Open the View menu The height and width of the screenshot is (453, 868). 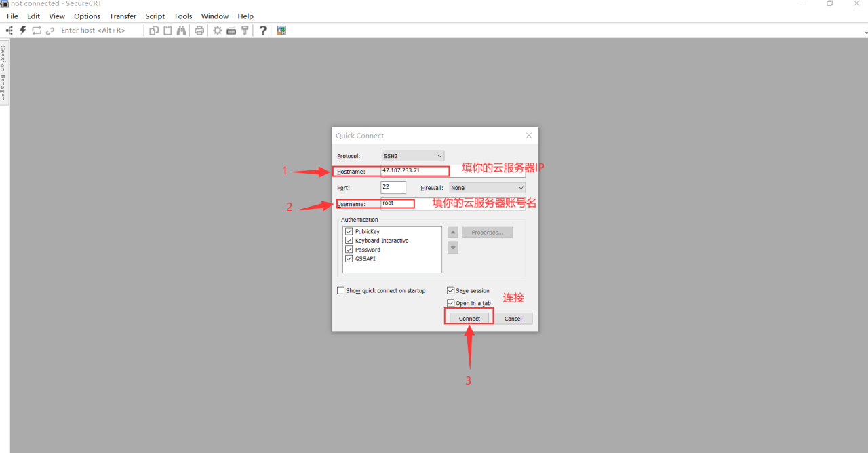tap(57, 16)
